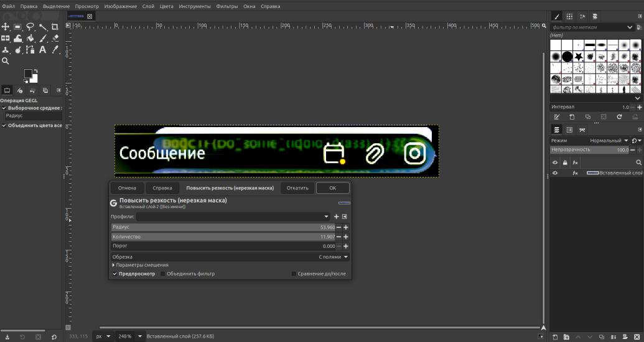
Task: Click the Справка button in sharpen dialog
Action: [x=162, y=188]
